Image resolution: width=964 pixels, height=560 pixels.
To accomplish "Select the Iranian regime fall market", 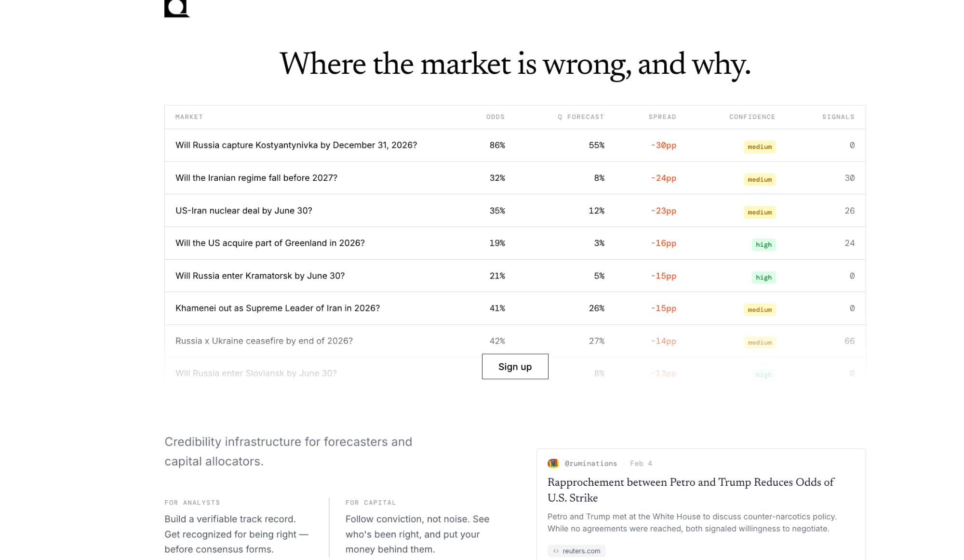I will click(256, 178).
